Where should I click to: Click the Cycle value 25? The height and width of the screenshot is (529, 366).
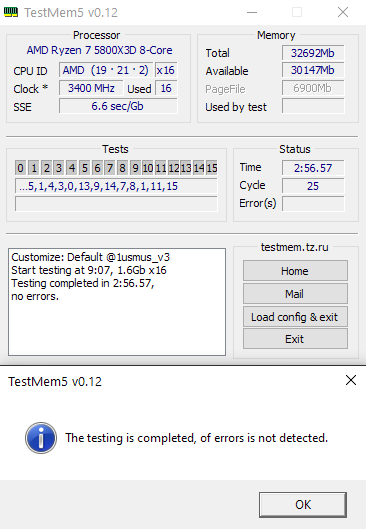click(x=313, y=186)
